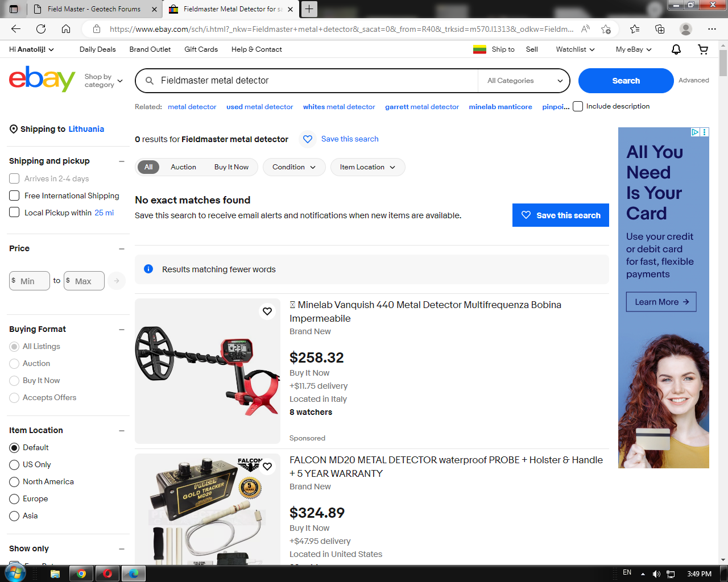The height and width of the screenshot is (582, 728).
Task: Open Read aloud in the address bar
Action: [586, 29]
